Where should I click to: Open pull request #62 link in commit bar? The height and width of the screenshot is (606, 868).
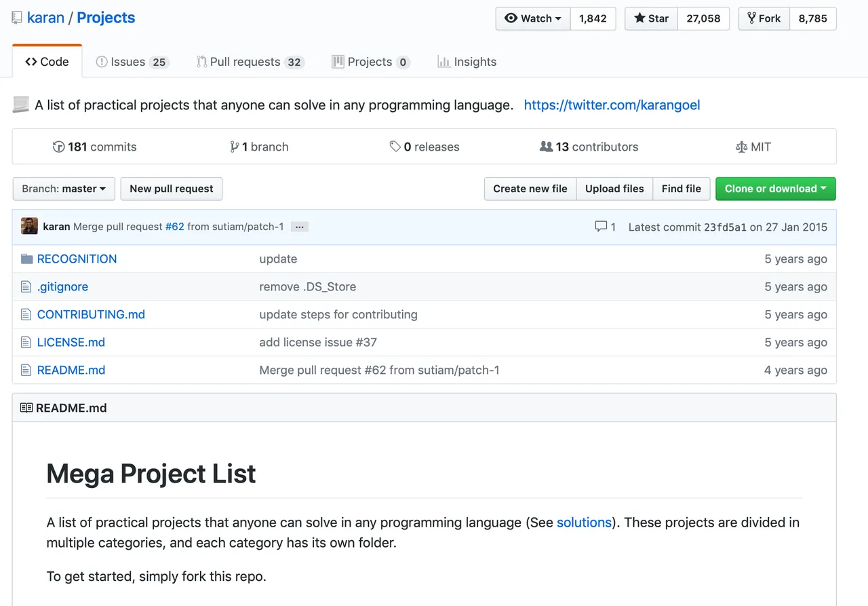tap(175, 227)
